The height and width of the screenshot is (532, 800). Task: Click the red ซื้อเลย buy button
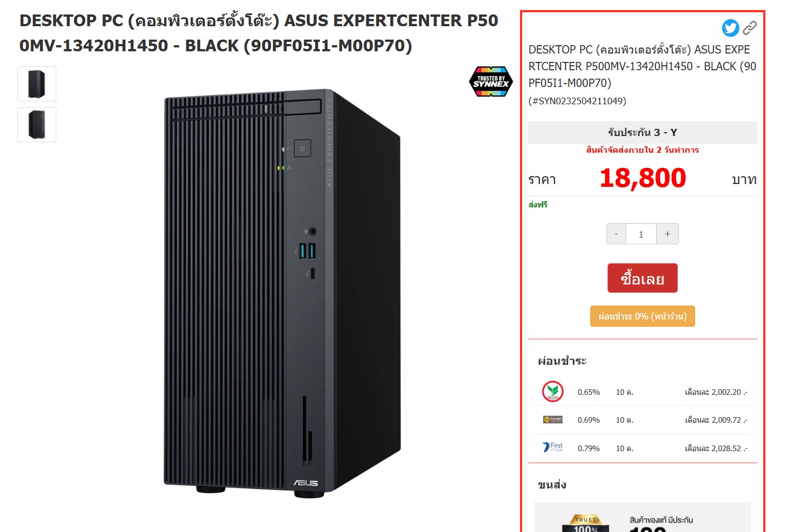643,278
